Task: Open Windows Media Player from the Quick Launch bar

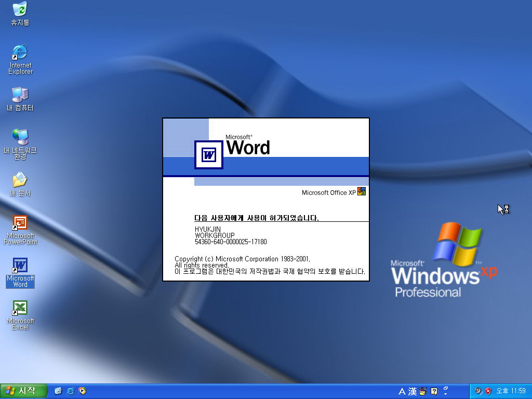Action: [x=83, y=391]
